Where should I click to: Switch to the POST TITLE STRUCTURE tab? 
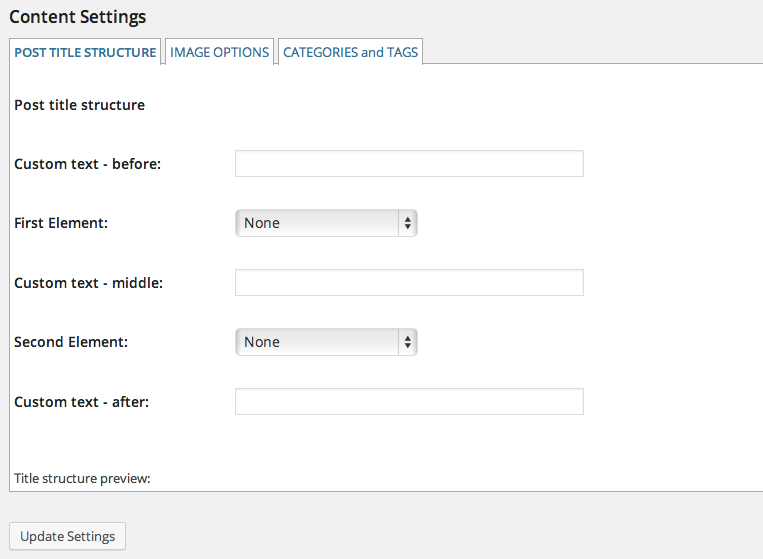pos(85,52)
